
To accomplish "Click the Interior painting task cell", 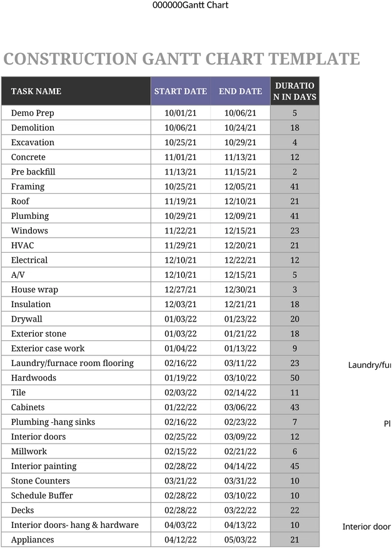I will (76, 466).
